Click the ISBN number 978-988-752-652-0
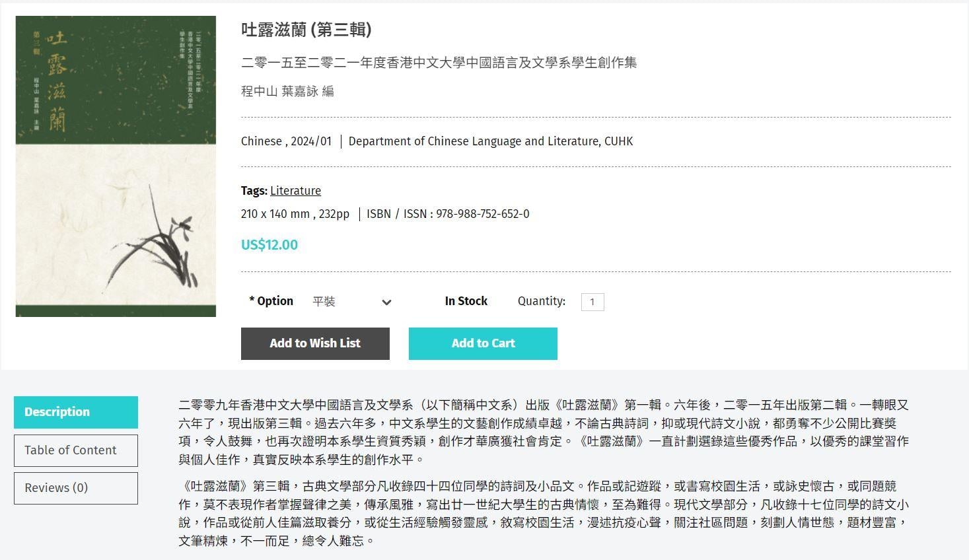The height and width of the screenshot is (560, 969). coord(482,214)
